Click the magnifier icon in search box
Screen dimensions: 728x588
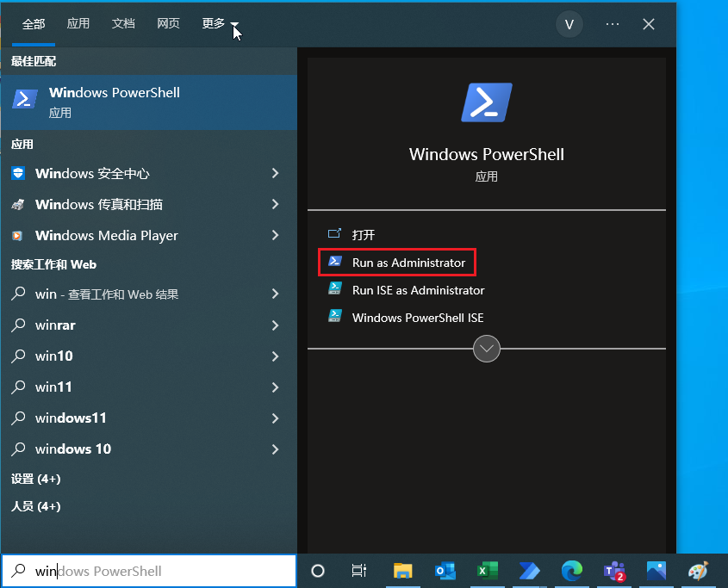pos(18,571)
